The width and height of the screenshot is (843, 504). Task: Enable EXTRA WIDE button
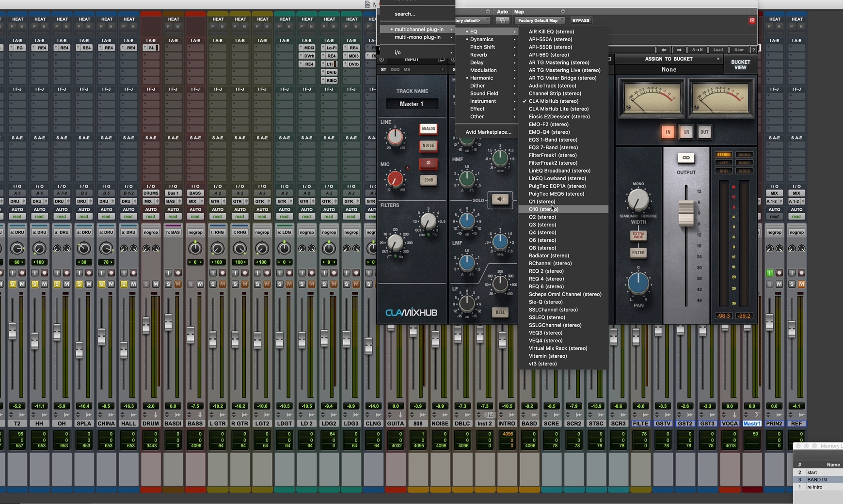[x=638, y=236]
